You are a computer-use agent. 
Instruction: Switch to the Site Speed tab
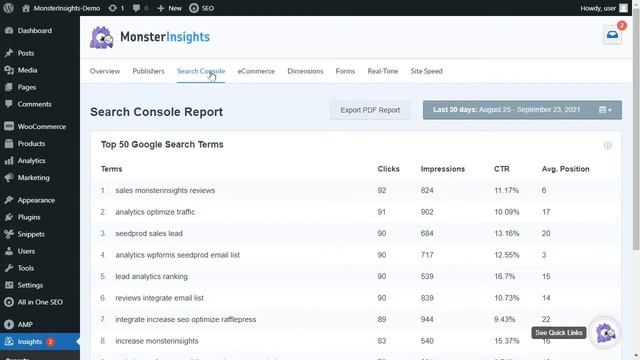point(427,71)
